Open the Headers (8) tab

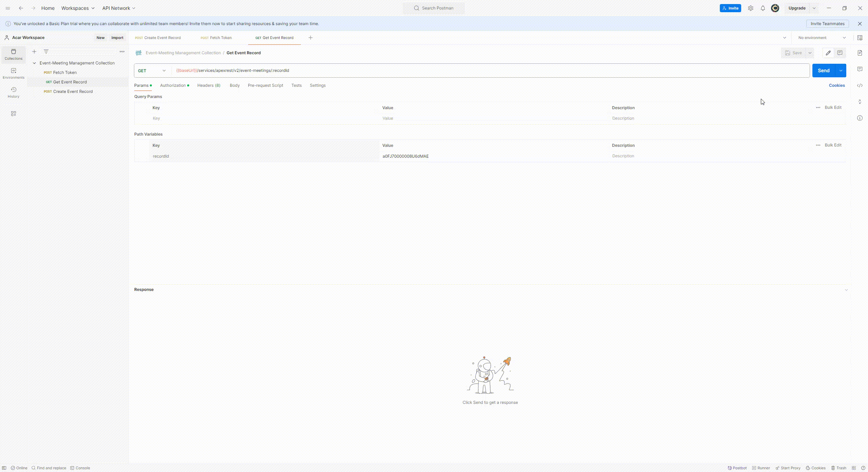click(209, 85)
